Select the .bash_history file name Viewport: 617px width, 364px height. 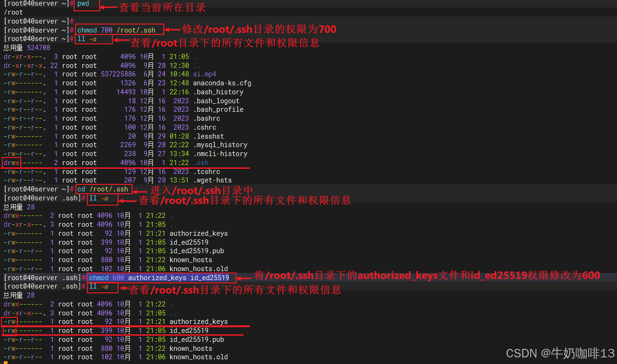(x=218, y=92)
